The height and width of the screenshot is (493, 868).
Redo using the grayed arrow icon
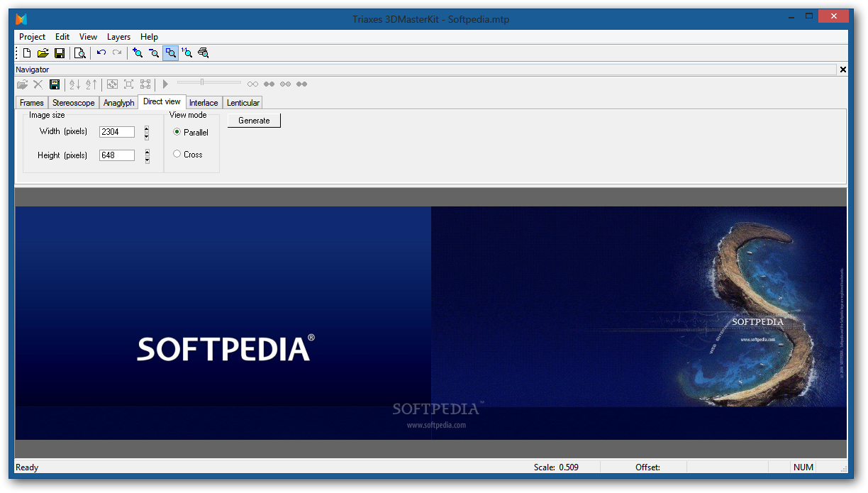click(117, 52)
